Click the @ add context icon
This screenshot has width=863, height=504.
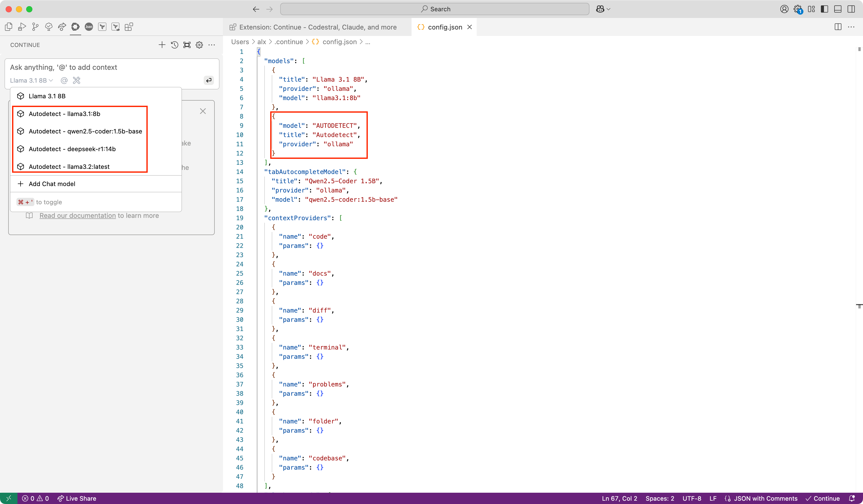click(x=64, y=80)
